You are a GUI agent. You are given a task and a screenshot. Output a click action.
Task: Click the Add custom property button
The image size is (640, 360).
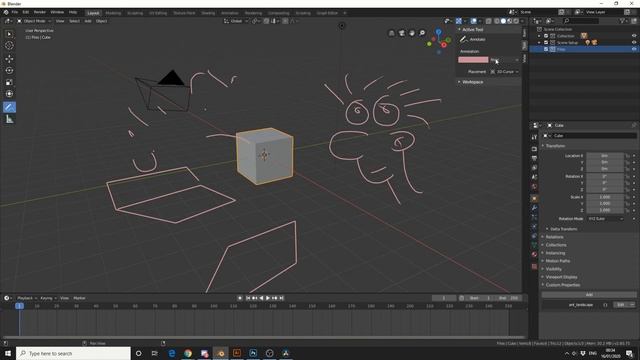(x=589, y=295)
